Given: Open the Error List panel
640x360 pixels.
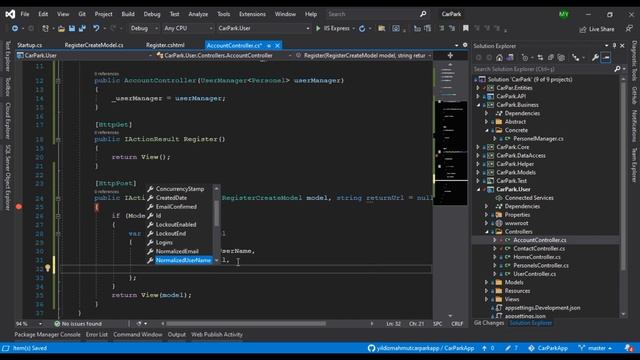Looking at the screenshot, I should [97, 335].
